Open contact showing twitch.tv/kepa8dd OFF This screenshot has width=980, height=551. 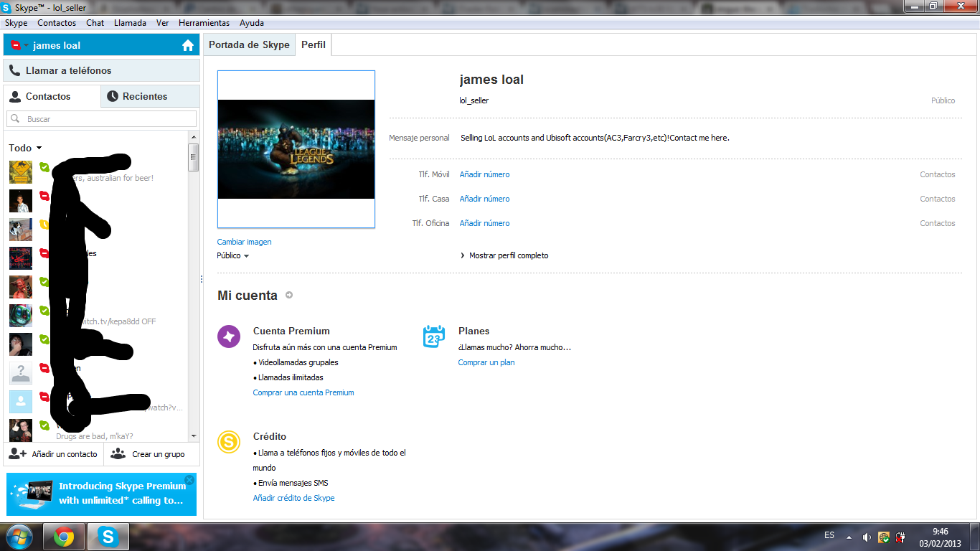pyautogui.click(x=96, y=316)
